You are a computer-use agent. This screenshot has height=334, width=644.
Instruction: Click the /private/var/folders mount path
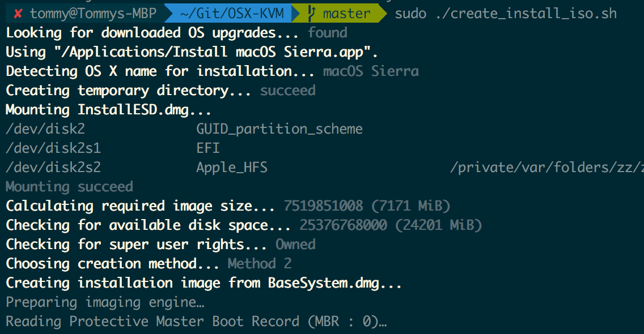tap(546, 168)
